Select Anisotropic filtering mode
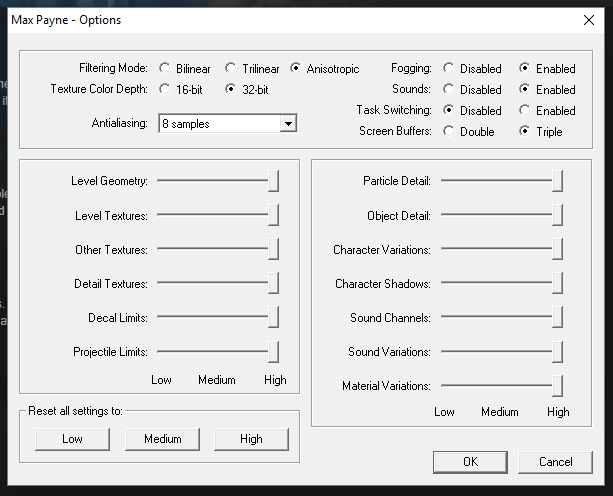The image size is (613, 496). 296,68
